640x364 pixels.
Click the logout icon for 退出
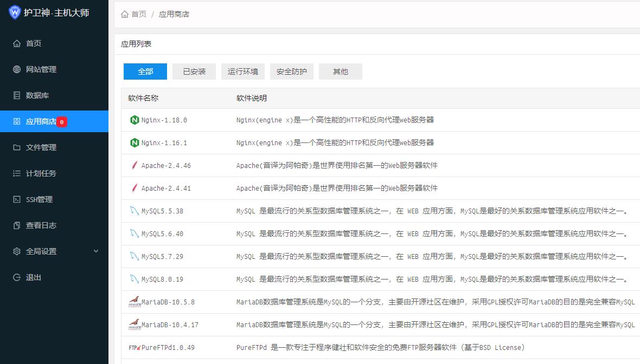pos(17,277)
